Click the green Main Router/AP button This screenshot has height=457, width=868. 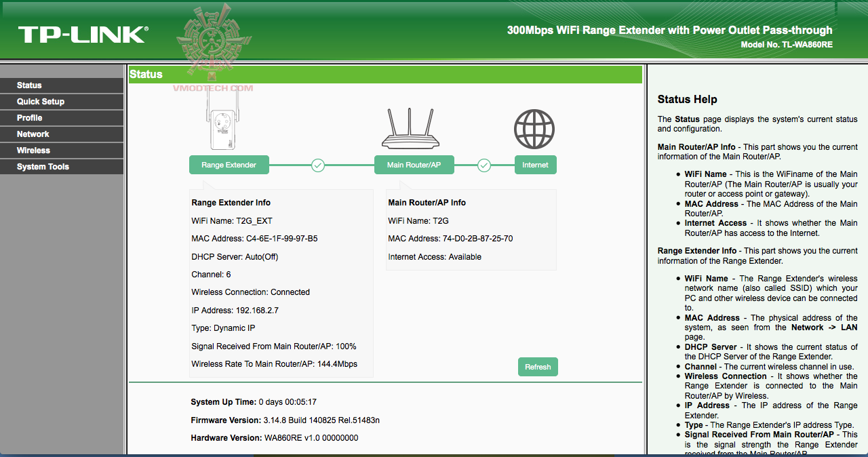tap(414, 165)
